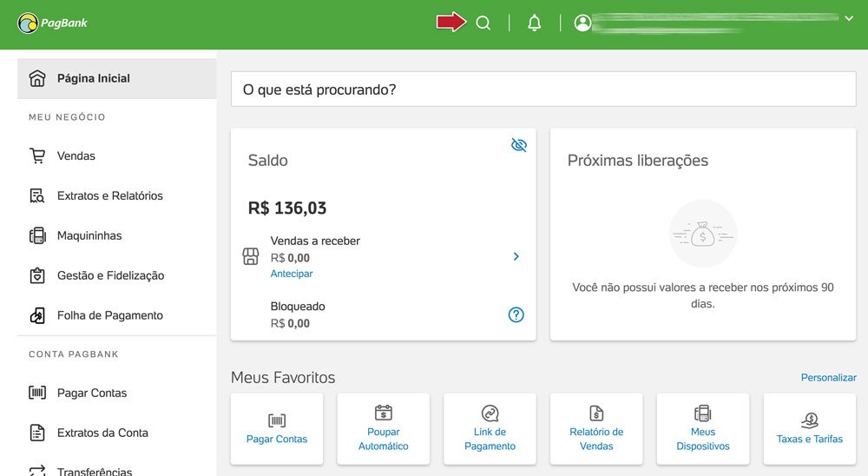
Task: Click the blocked balance help question icon
Action: click(x=516, y=314)
